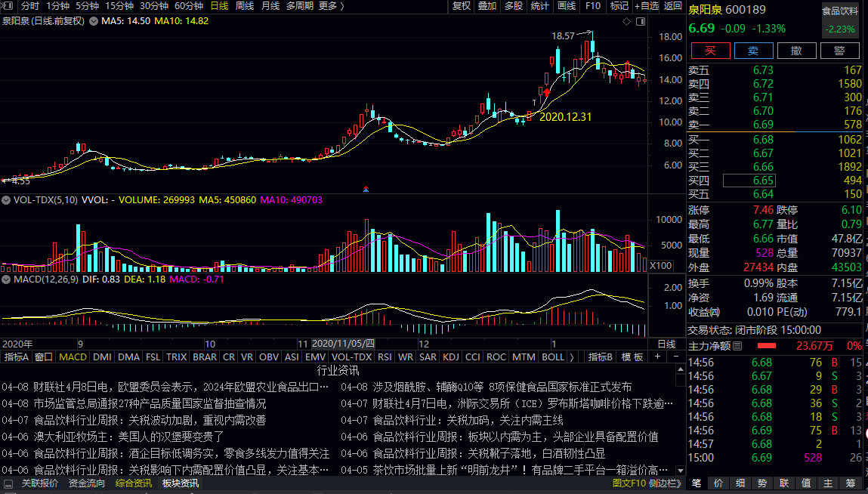The width and height of the screenshot is (868, 494).
Task: Open news 市场监管总局通报27种产品质量
Action: (150, 403)
